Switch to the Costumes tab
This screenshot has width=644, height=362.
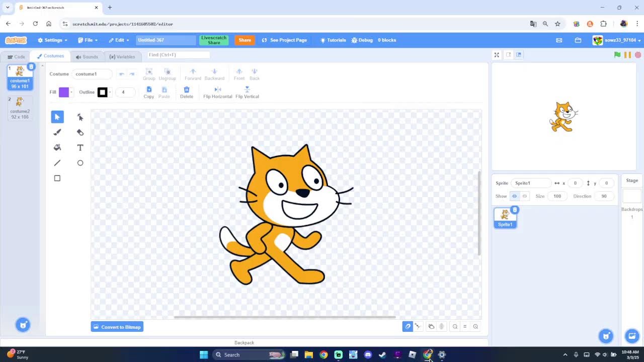point(50,56)
